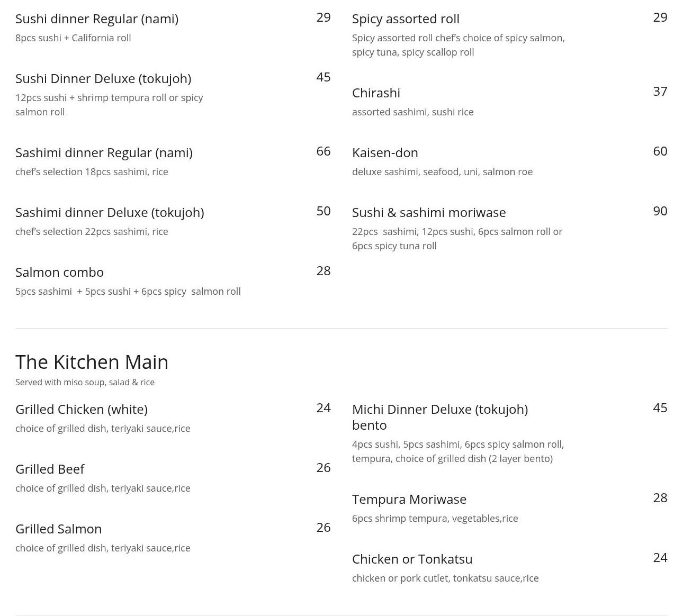Click the Salmon combo description text
Image resolution: width=683 pixels, height=616 pixels.
pyautogui.click(x=128, y=292)
